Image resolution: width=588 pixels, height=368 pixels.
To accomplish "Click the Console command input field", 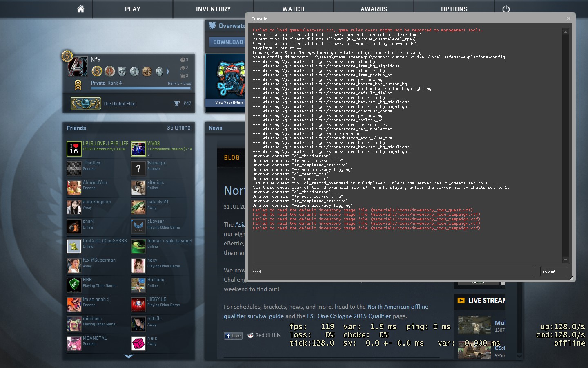I will coord(393,272).
